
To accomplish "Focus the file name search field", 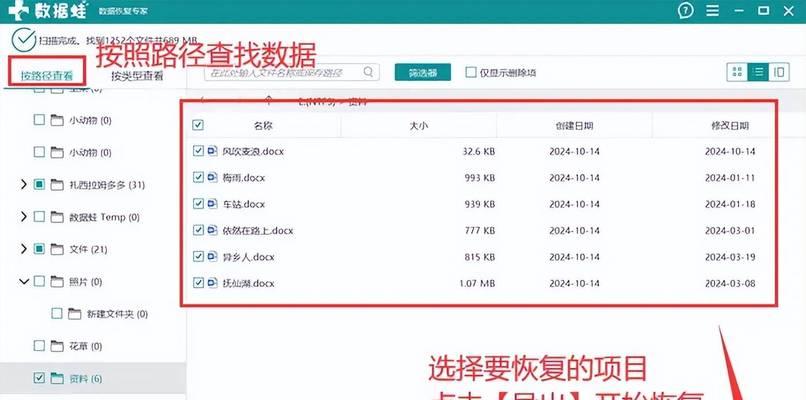I will tap(291, 72).
